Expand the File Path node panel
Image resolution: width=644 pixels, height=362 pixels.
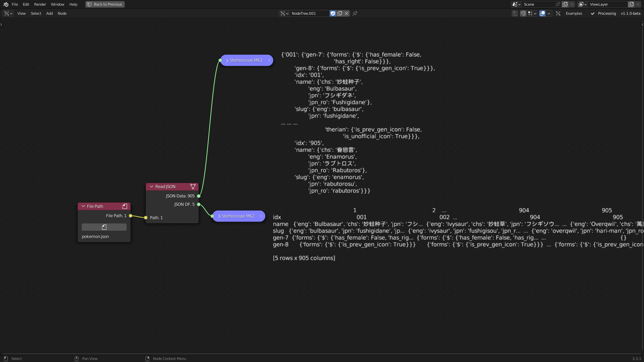pos(83,206)
